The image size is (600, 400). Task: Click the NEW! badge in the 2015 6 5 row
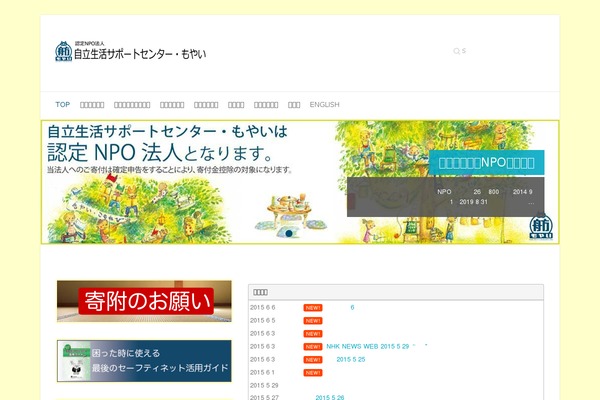pyautogui.click(x=313, y=321)
